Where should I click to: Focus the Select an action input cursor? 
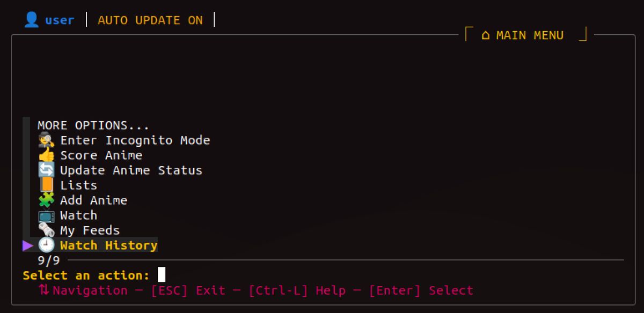click(162, 275)
